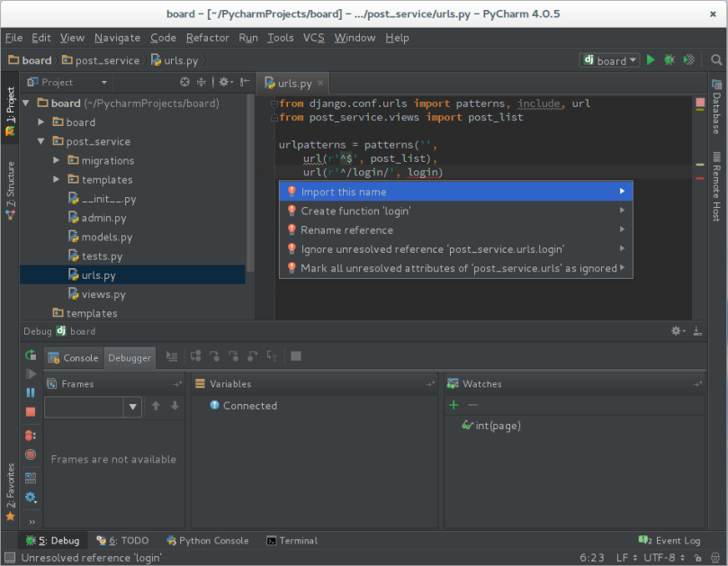This screenshot has height=566, width=728.
Task: Move to previous frame up arrow
Action: pyautogui.click(x=156, y=406)
